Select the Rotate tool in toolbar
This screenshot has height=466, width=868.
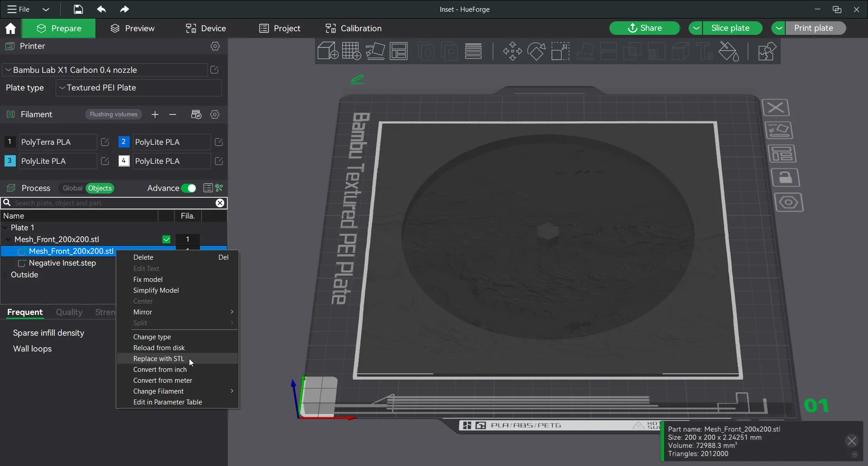(536, 51)
